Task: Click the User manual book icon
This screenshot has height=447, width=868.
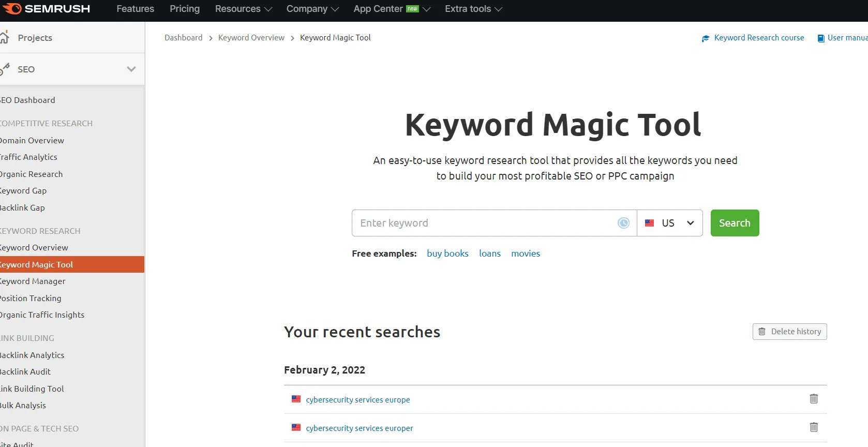Action: pos(821,38)
